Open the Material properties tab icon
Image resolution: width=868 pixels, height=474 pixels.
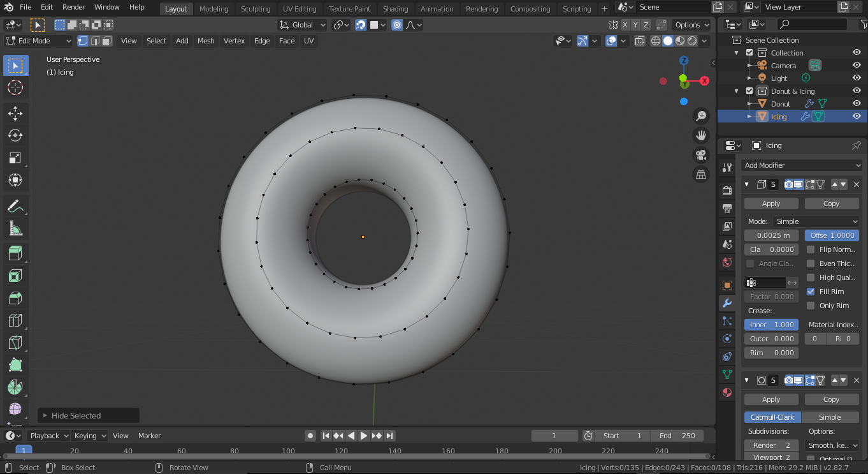pos(727,392)
